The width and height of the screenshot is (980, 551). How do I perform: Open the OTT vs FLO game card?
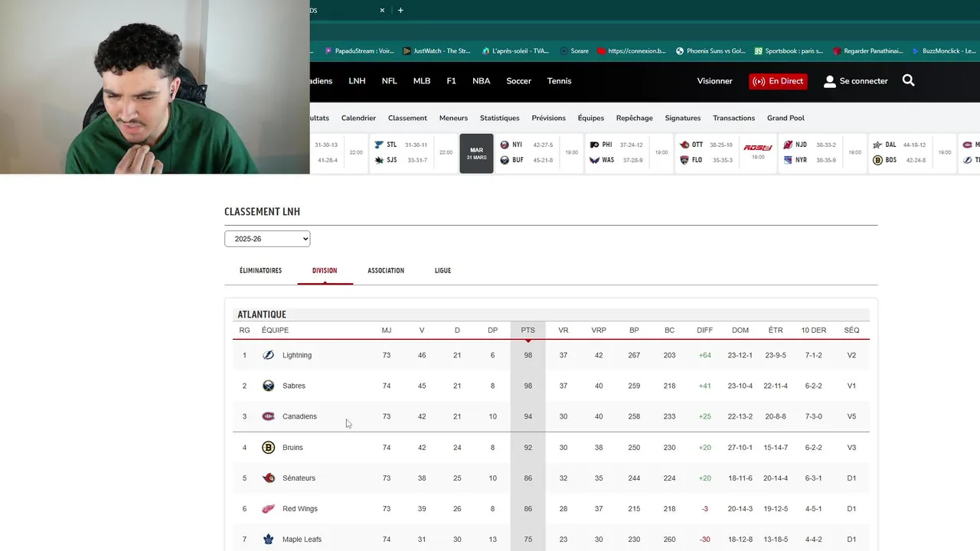[727, 152]
